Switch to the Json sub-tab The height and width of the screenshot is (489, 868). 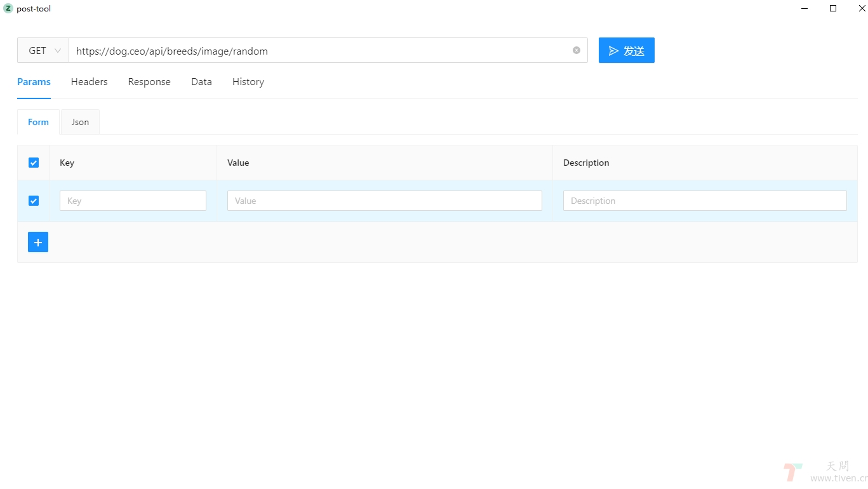pyautogui.click(x=80, y=122)
